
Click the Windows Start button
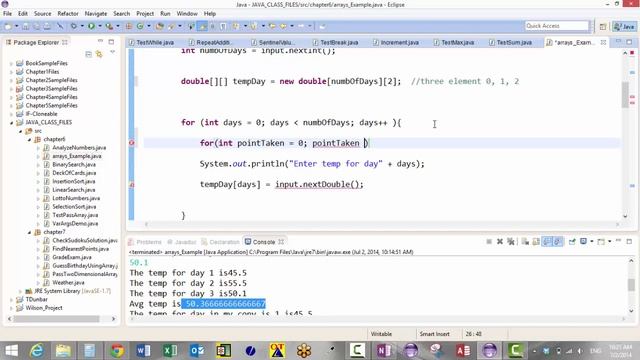click(11, 350)
